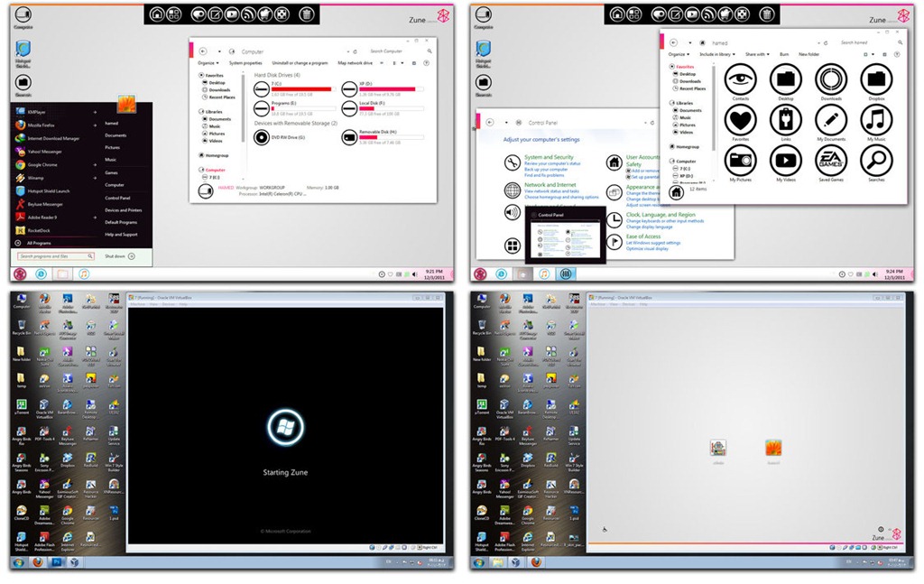Click the Shut down button
924x584 pixels.
pyautogui.click(x=115, y=256)
